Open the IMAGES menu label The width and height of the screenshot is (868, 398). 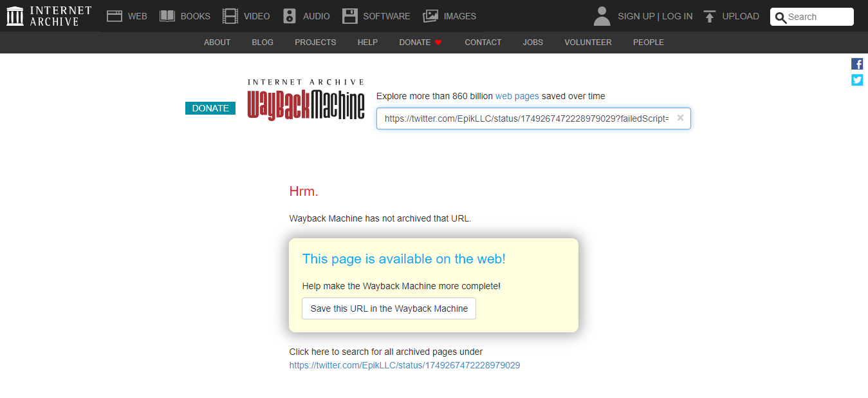click(x=460, y=16)
